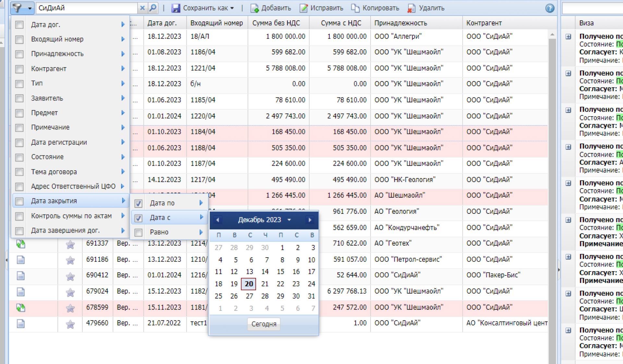Go to previous month in calendar
Image resolution: width=623 pixels, height=364 pixels.
218,220
